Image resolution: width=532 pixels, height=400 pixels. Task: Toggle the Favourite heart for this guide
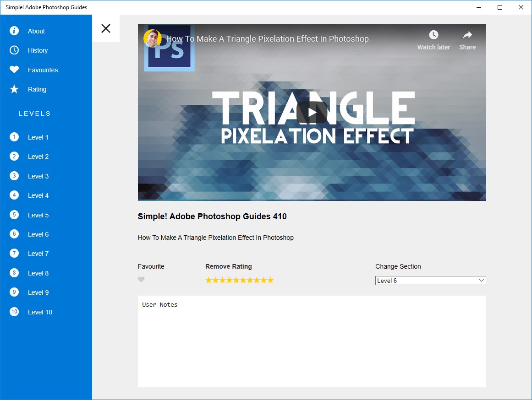point(141,280)
